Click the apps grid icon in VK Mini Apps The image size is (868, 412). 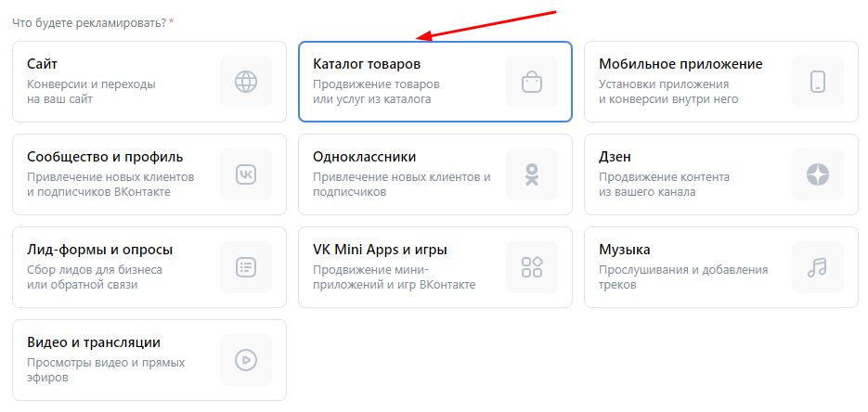[x=532, y=267]
